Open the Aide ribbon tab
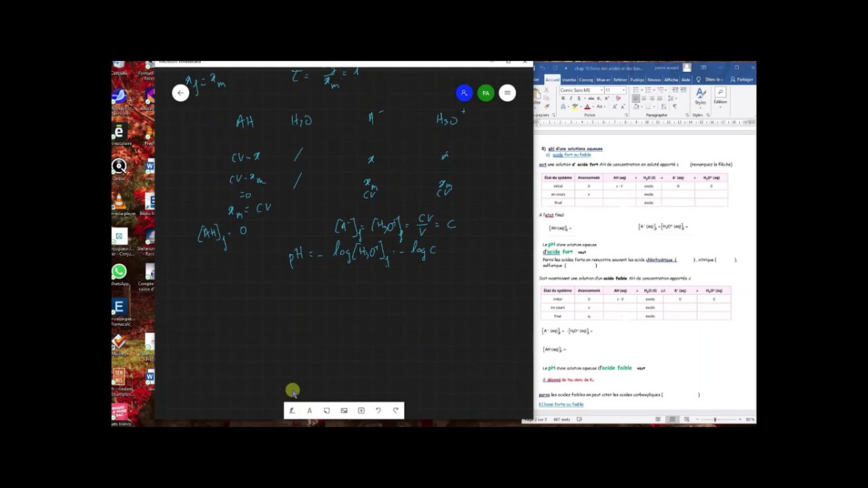Screen dimensions: 868x488 tap(686, 79)
